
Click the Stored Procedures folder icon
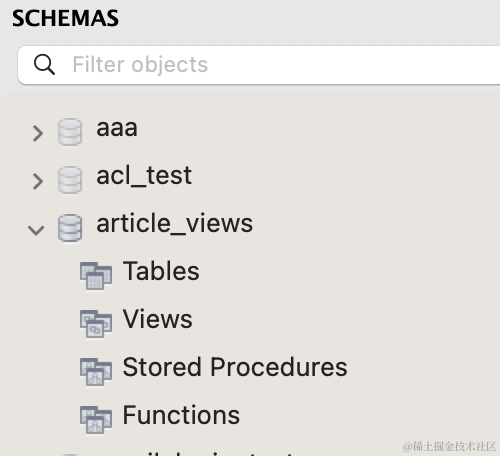point(96,372)
